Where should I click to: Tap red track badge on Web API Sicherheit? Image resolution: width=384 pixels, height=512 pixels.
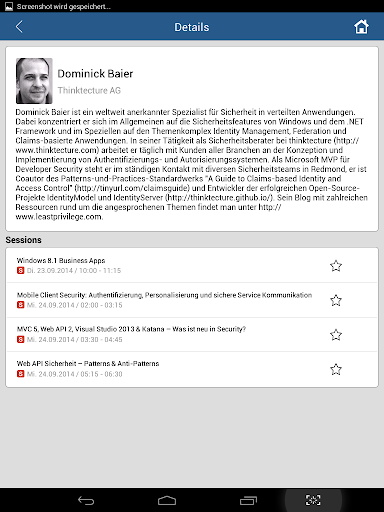(20, 374)
